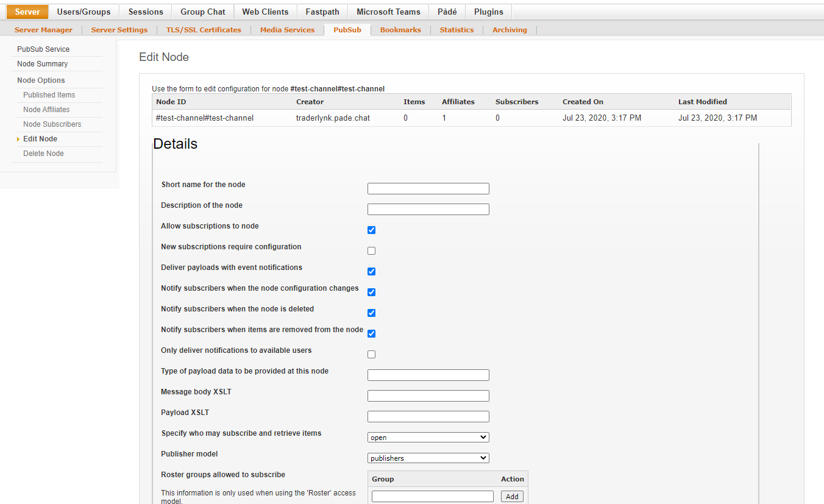Open the TLS/SSL Certificates section

click(204, 29)
